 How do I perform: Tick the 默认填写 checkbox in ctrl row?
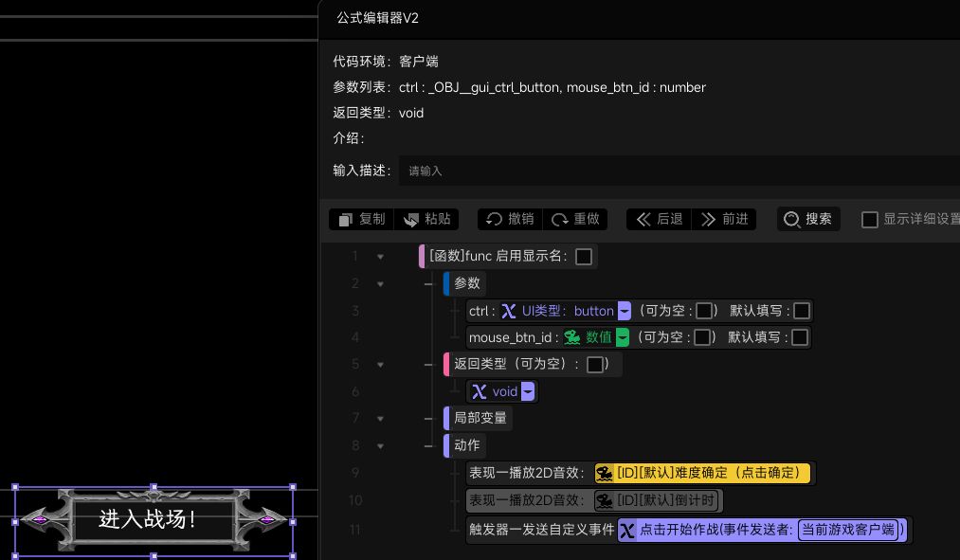(x=802, y=311)
